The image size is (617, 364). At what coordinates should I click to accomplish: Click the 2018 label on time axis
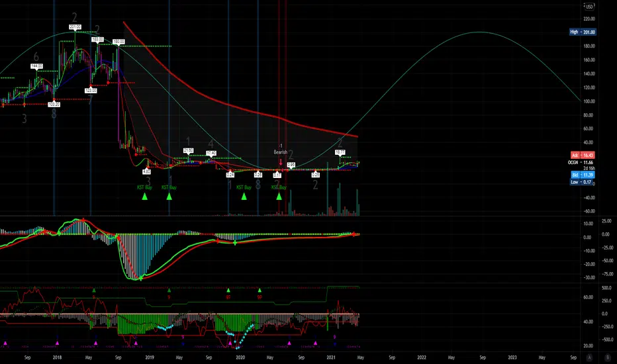pos(57,357)
